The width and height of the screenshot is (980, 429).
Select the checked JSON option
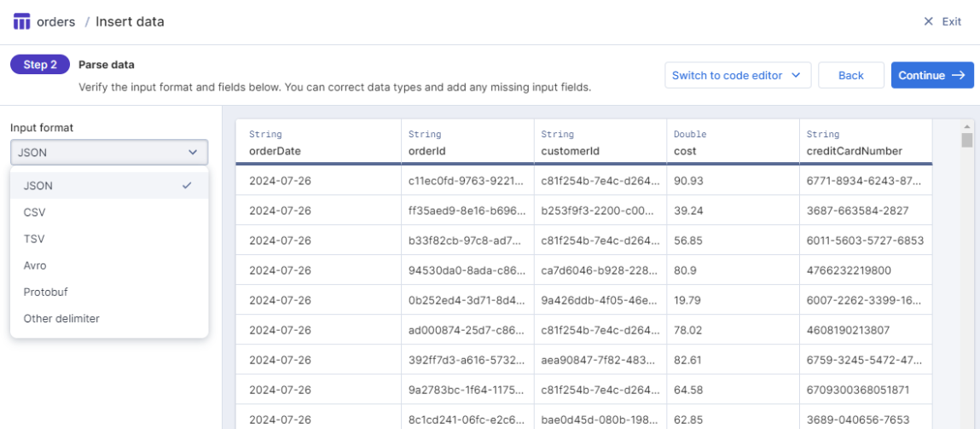coord(109,185)
